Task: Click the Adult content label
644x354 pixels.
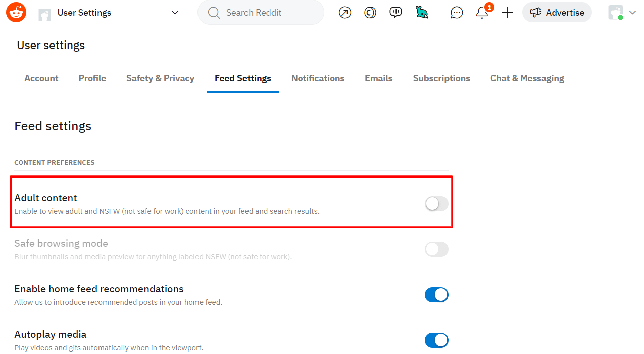Action: coord(45,198)
